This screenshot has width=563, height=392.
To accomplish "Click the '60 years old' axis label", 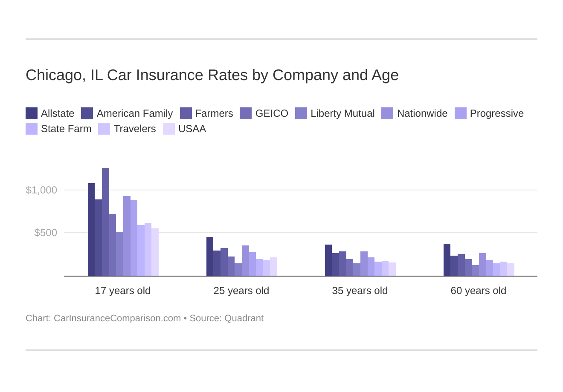I will tap(478, 291).
